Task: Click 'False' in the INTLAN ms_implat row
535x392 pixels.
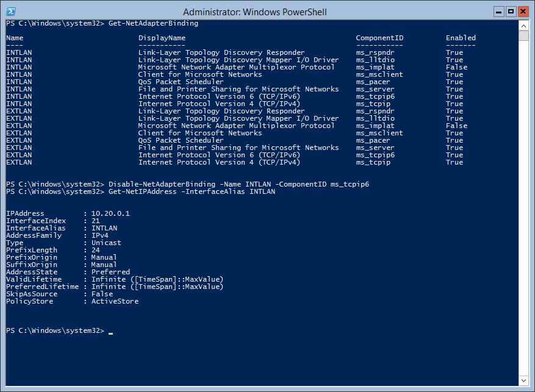Action: coord(456,67)
